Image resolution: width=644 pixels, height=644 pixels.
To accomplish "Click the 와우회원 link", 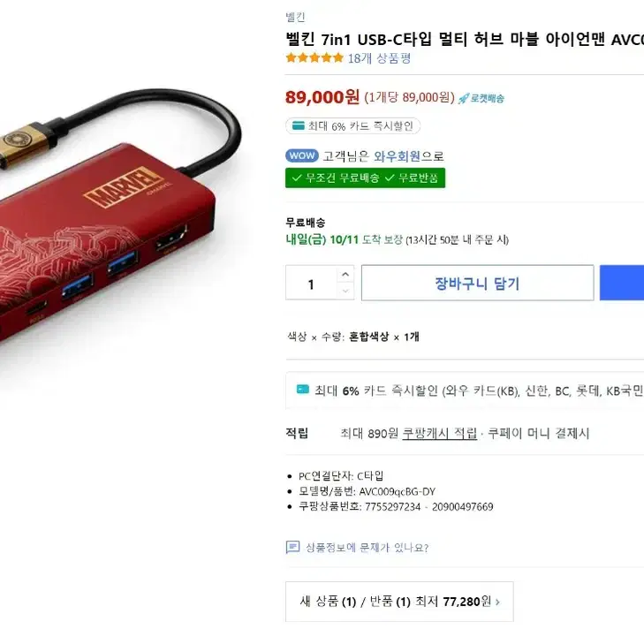I will pos(397,156).
